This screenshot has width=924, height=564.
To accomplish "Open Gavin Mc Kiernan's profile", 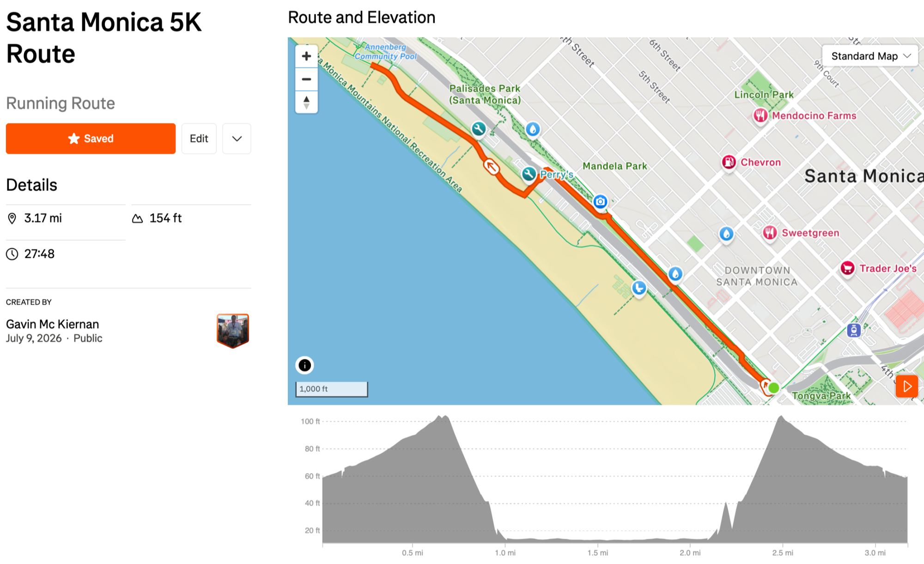I will point(52,324).
